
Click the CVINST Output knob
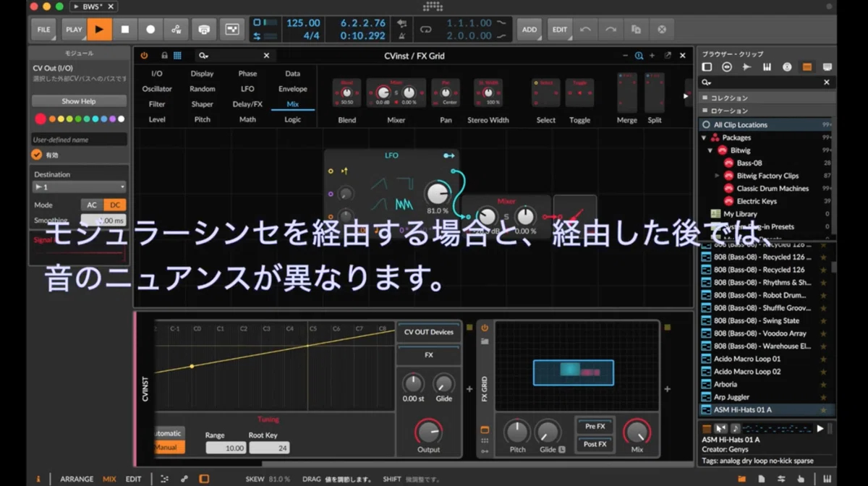coord(428,432)
